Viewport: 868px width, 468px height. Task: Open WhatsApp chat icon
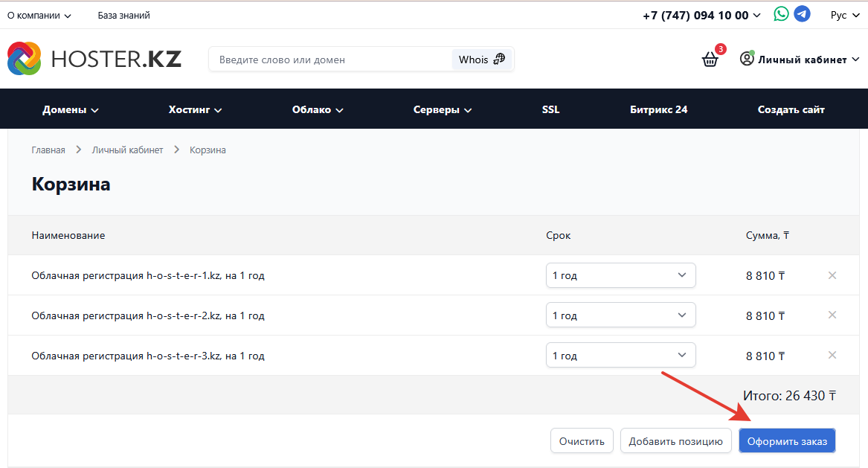781,14
